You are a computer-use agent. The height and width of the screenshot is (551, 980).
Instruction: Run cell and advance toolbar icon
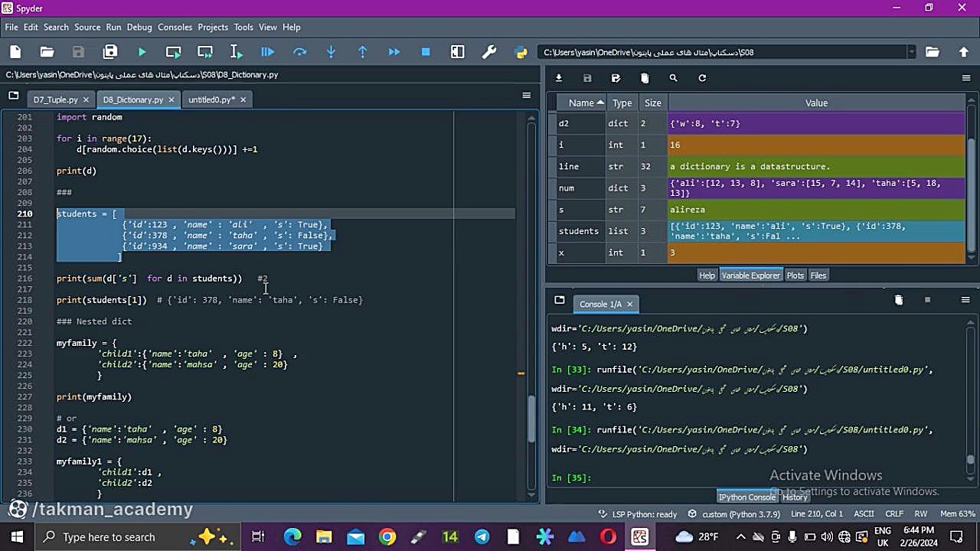[x=205, y=52]
